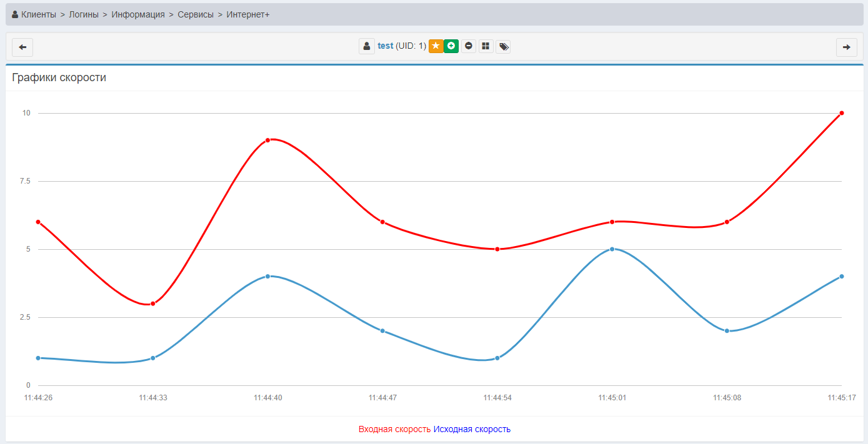868x444 pixels.
Task: Click red peak point at 11:45:17
Action: (842, 113)
